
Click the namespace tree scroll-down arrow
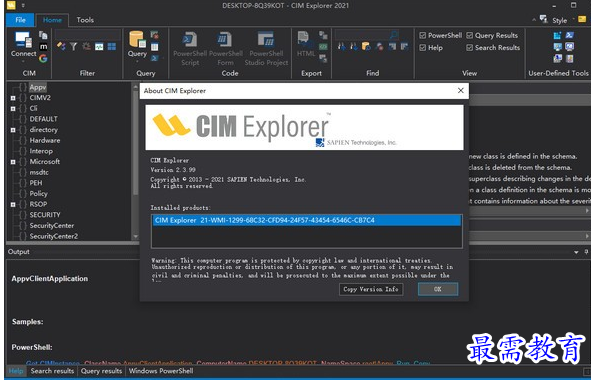point(136,237)
